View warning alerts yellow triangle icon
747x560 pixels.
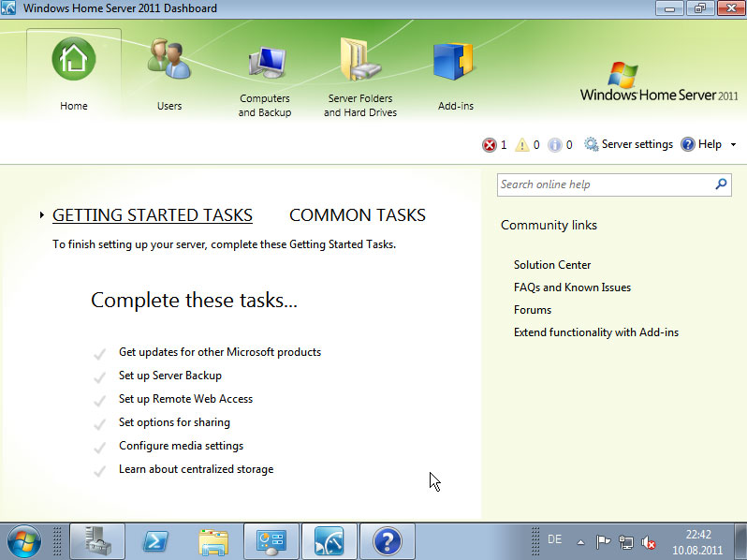[x=521, y=145]
